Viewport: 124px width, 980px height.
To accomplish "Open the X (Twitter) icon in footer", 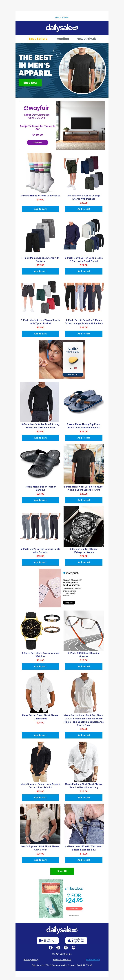I will click(58, 948).
